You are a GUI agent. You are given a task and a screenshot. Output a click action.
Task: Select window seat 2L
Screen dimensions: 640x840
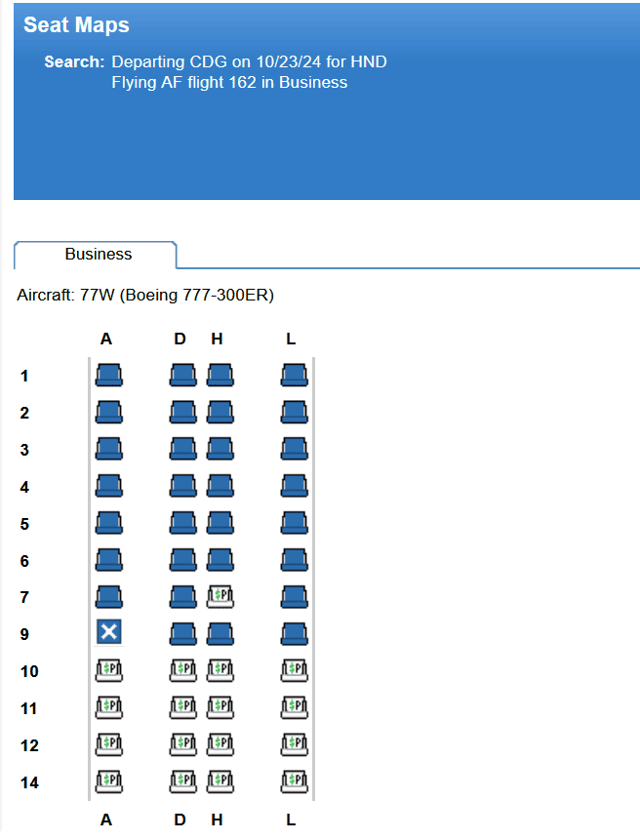click(294, 413)
